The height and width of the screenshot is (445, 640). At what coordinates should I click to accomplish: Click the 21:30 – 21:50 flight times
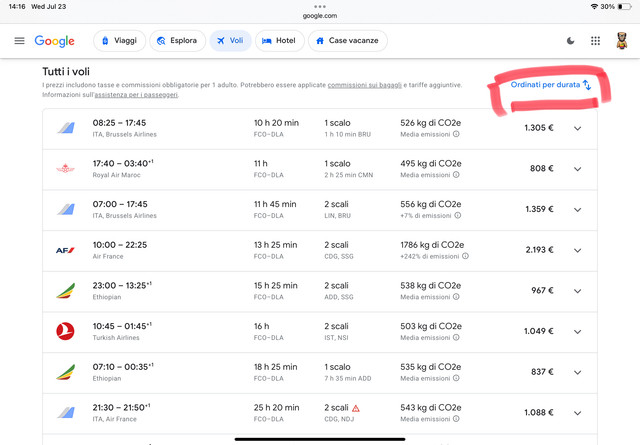point(121,407)
